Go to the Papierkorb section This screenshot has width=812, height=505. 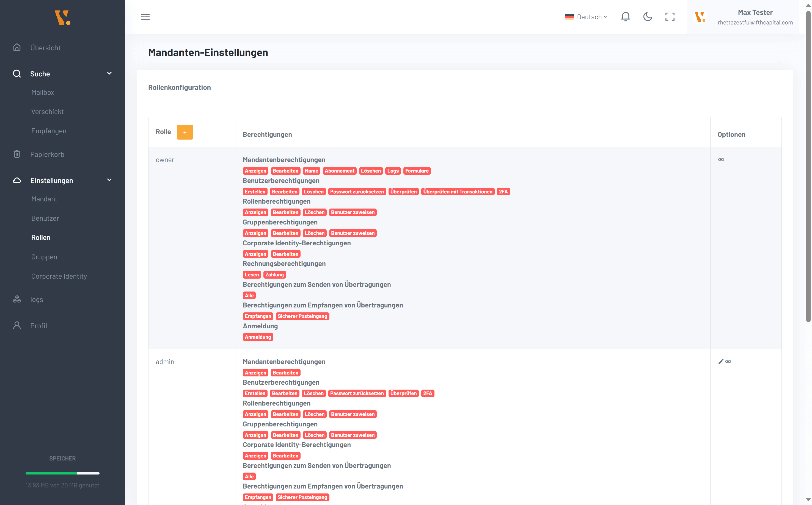[47, 154]
